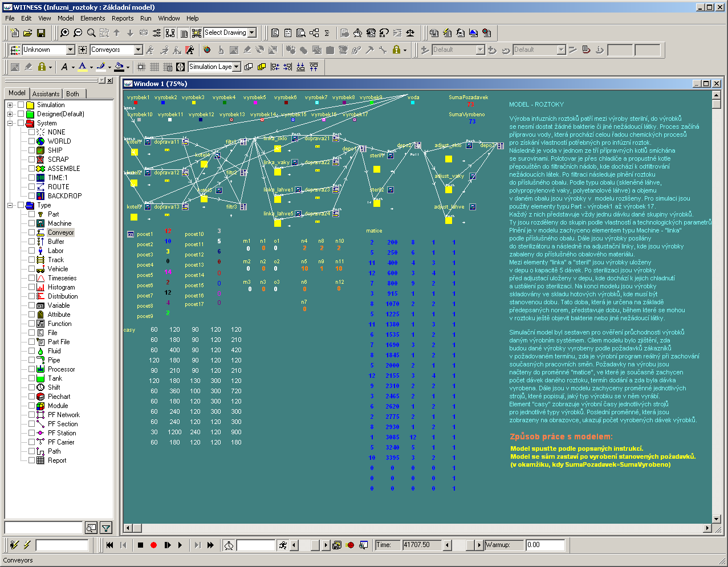This screenshot has height=567, width=728.
Task: Click Window 1 horizontal scrollbar left arrow
Action: pos(128,528)
